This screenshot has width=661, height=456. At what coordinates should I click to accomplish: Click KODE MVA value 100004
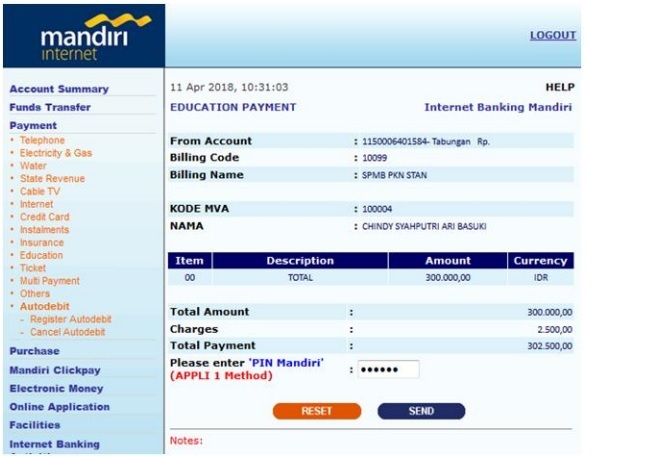tap(377, 209)
